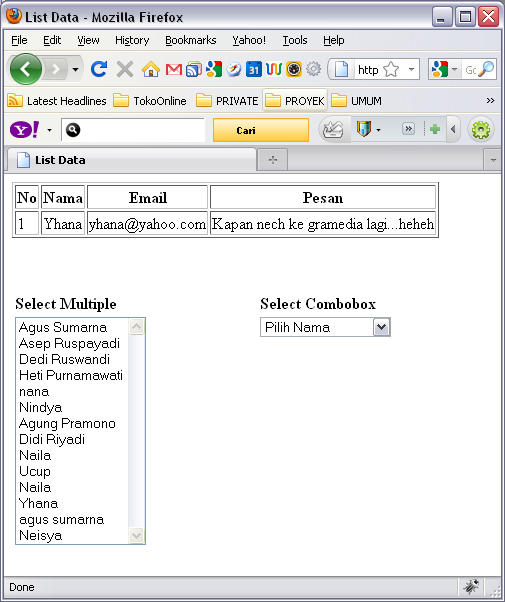This screenshot has height=602, width=505.
Task: Click the yellow Cari search button
Action: (261, 130)
